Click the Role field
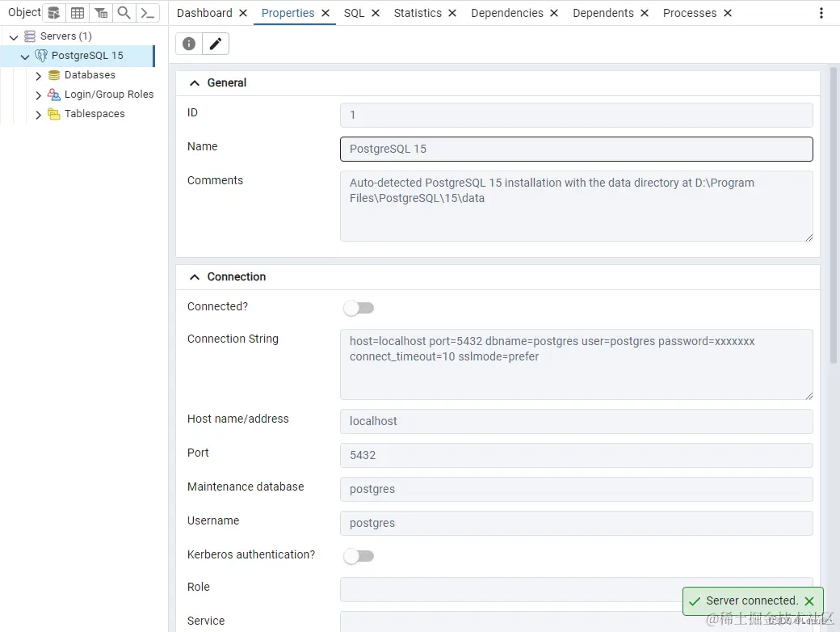 coord(577,589)
